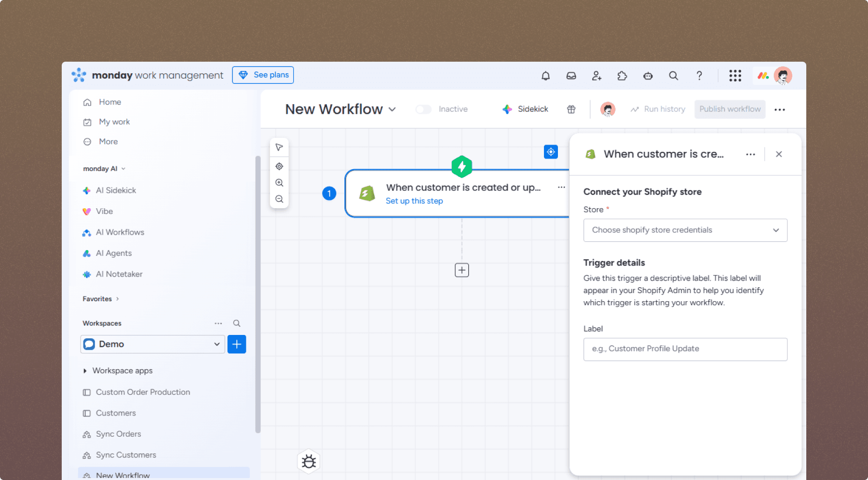Image resolution: width=868 pixels, height=480 pixels.
Task: Open the apps puzzle-piece icon
Action: point(622,76)
